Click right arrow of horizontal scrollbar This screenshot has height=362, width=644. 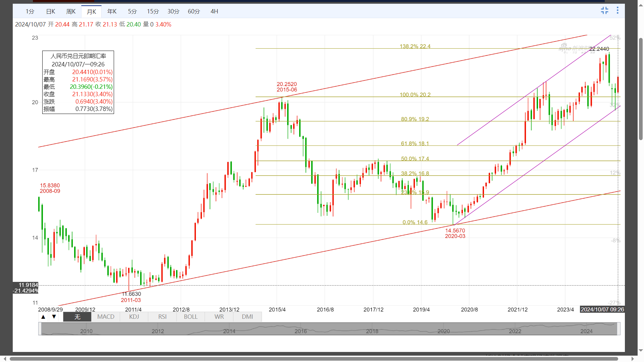coord(633,359)
